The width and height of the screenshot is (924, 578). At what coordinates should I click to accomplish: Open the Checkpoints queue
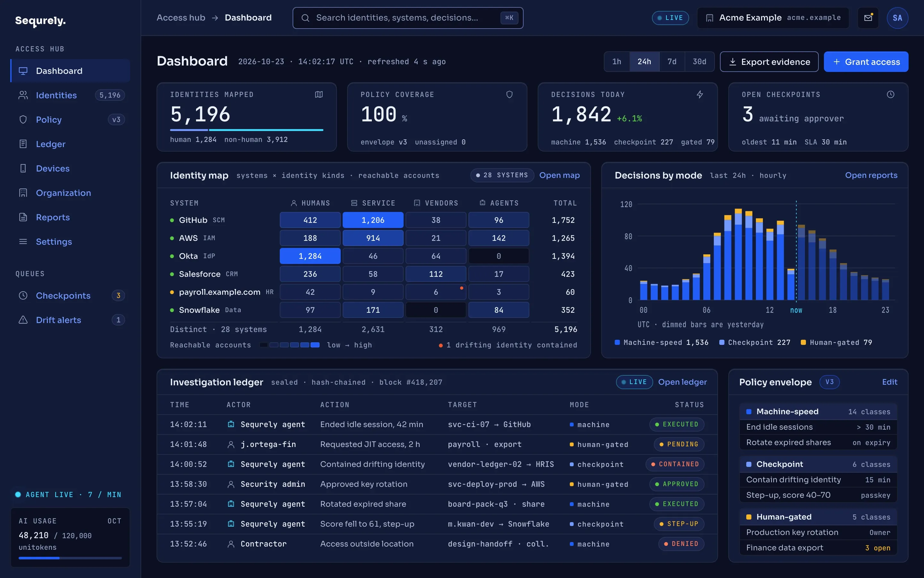tap(71, 295)
